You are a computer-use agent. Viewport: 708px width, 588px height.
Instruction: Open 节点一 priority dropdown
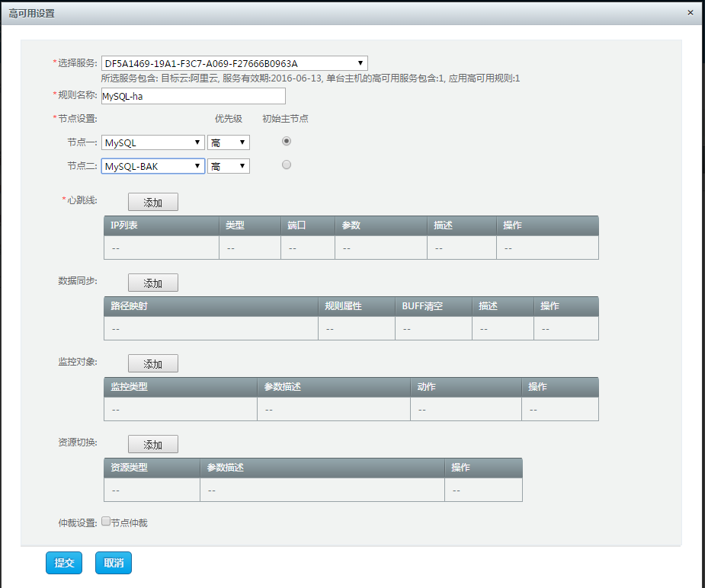coord(229,142)
